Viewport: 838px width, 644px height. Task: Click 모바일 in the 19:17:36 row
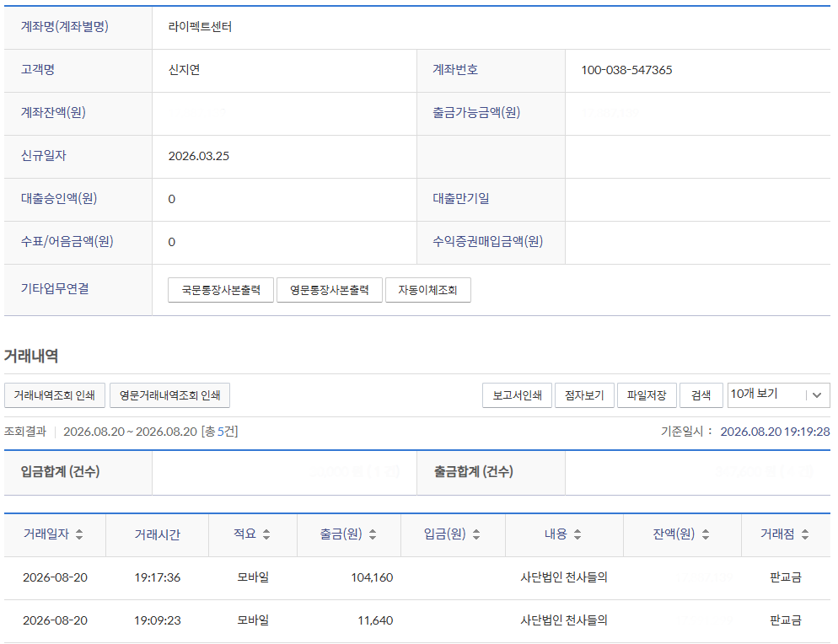click(253, 577)
